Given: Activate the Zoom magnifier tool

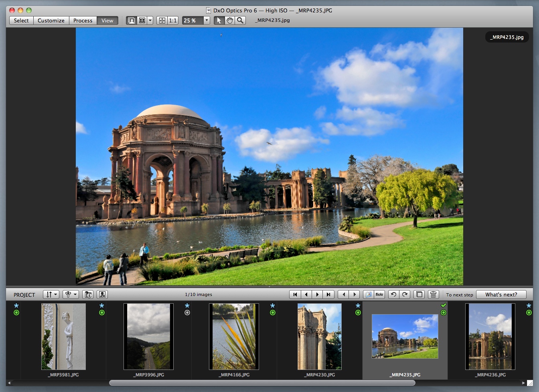Looking at the screenshot, I should pos(240,20).
